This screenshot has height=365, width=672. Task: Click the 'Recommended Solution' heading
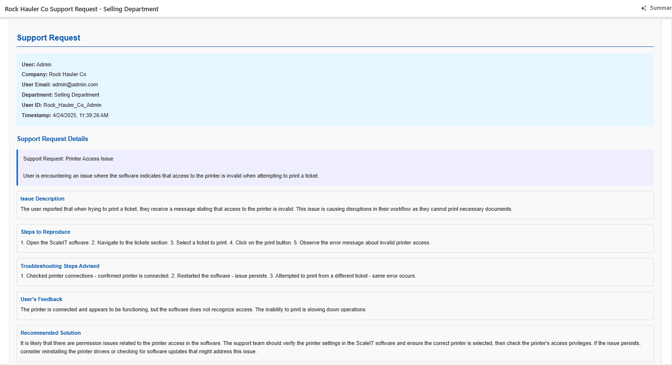coord(51,333)
